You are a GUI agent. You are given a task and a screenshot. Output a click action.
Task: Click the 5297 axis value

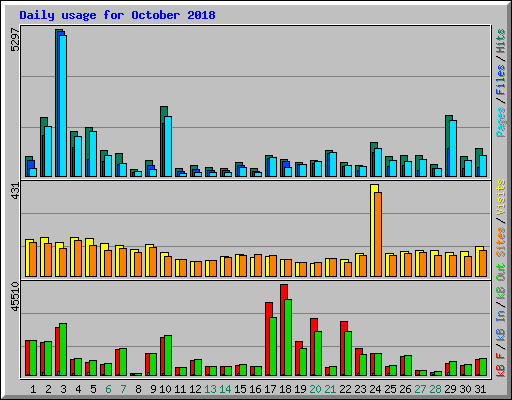tap(15, 39)
